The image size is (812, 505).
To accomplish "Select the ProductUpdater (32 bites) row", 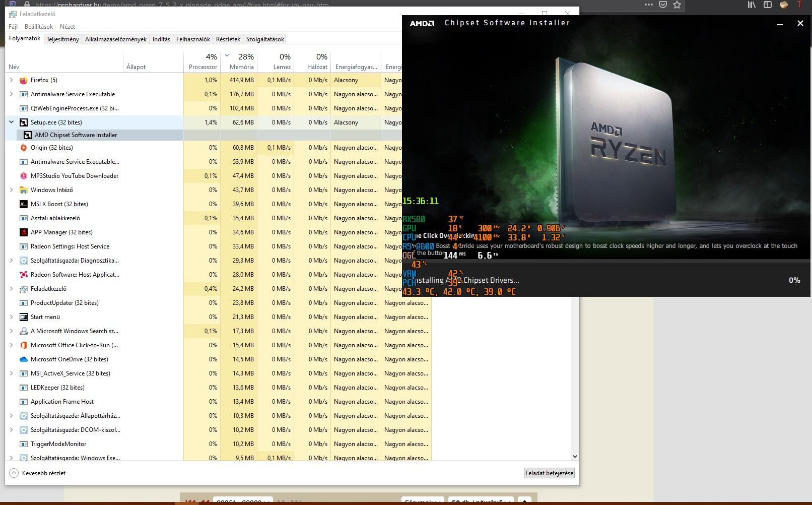I will point(218,303).
